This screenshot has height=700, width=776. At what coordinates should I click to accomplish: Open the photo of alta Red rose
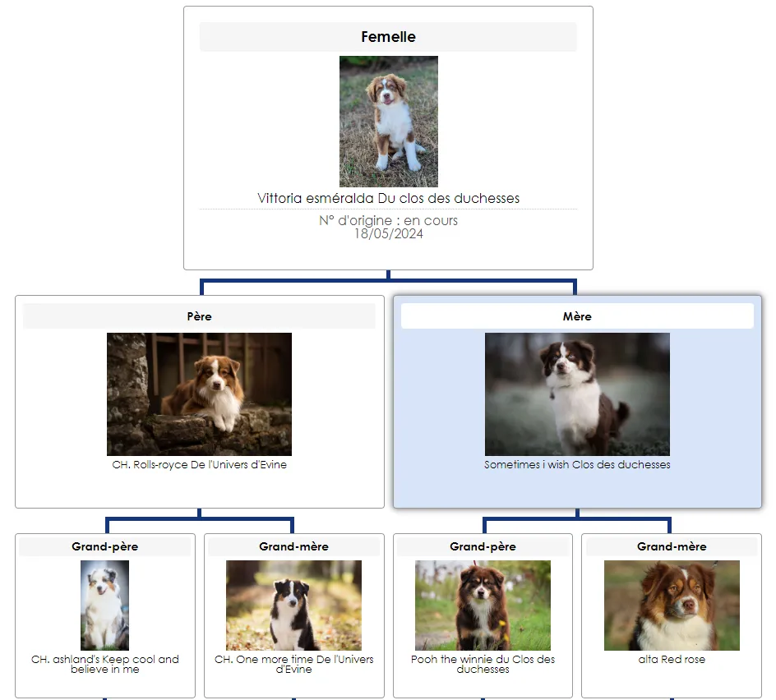click(x=672, y=606)
